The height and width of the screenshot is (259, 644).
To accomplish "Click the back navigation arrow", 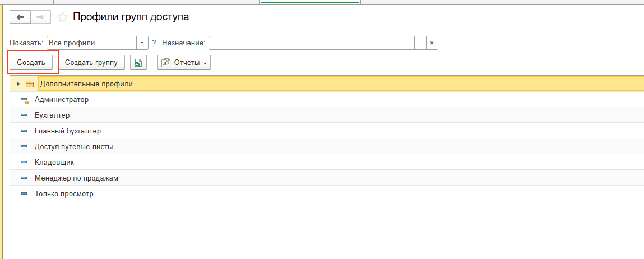I will click(21, 17).
